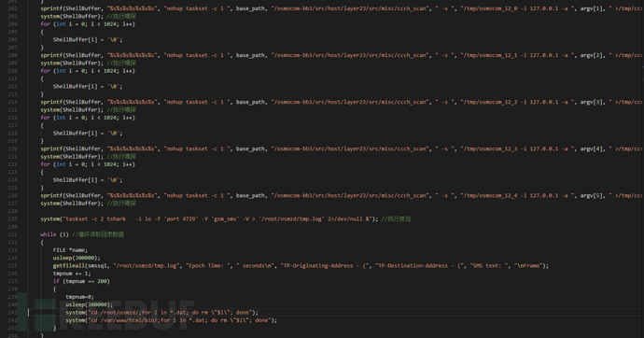Click the 'while (1)' loop statement
This screenshot has height=338, width=644.
(x=54, y=234)
